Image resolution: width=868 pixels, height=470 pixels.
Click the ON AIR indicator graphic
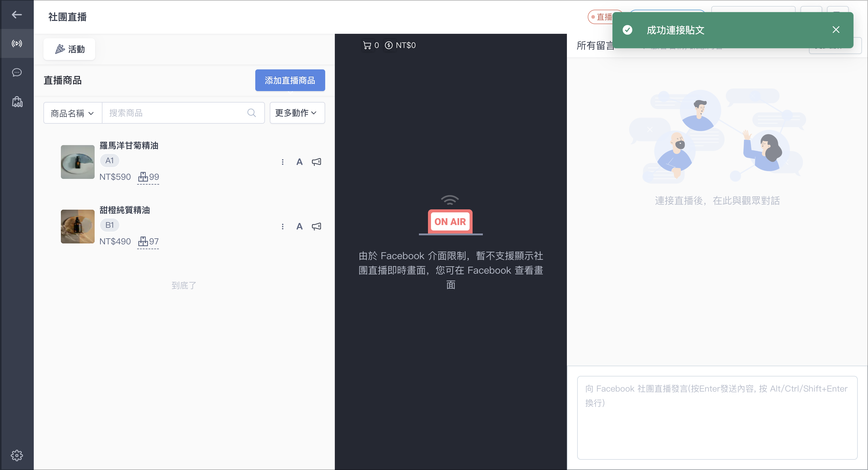[451, 215]
